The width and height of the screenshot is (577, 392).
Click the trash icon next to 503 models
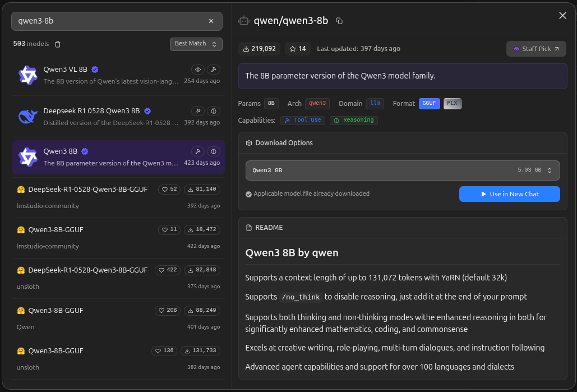click(x=58, y=44)
